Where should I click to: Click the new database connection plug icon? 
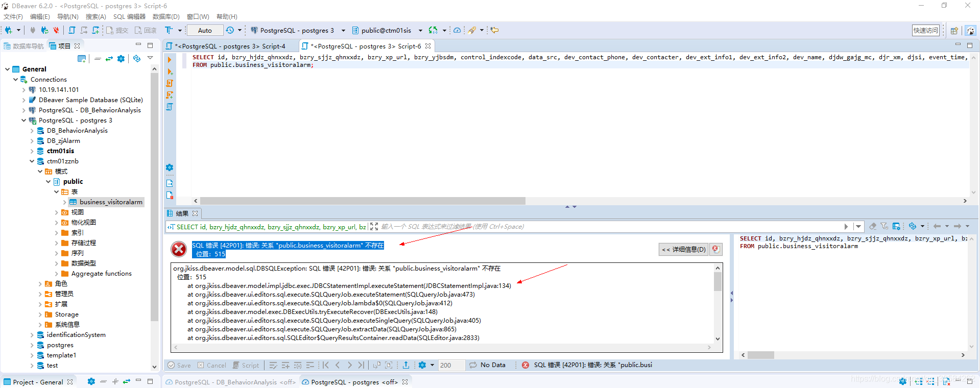coord(8,30)
